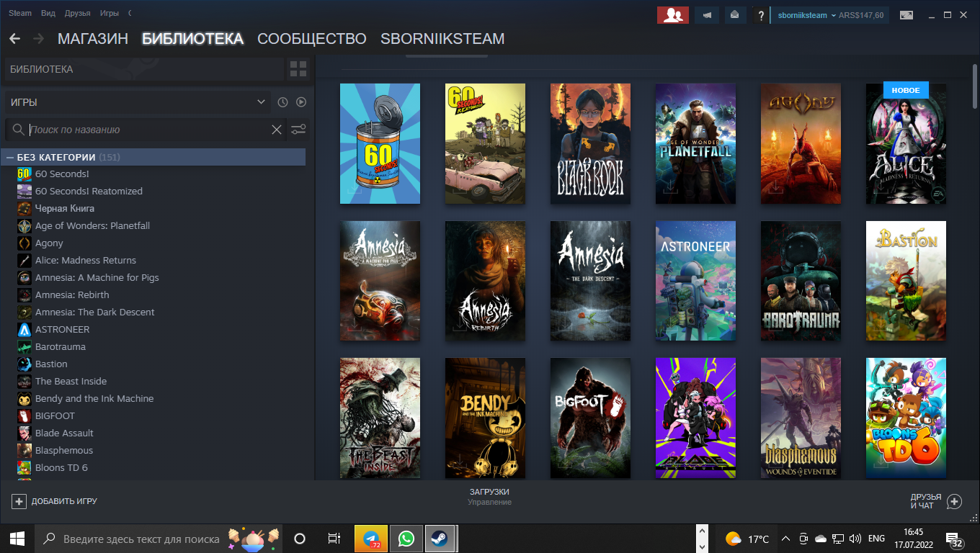Click Friends and Chat label

pyautogui.click(x=926, y=501)
